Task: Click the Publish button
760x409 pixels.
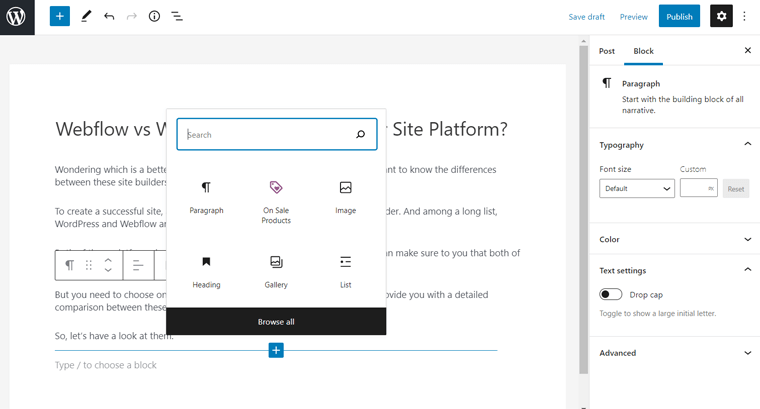Action: coord(679,16)
